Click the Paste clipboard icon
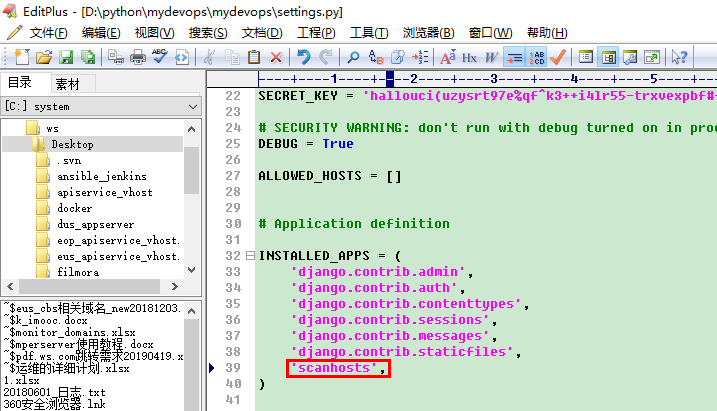This screenshot has width=717, height=411. pyautogui.click(x=254, y=57)
